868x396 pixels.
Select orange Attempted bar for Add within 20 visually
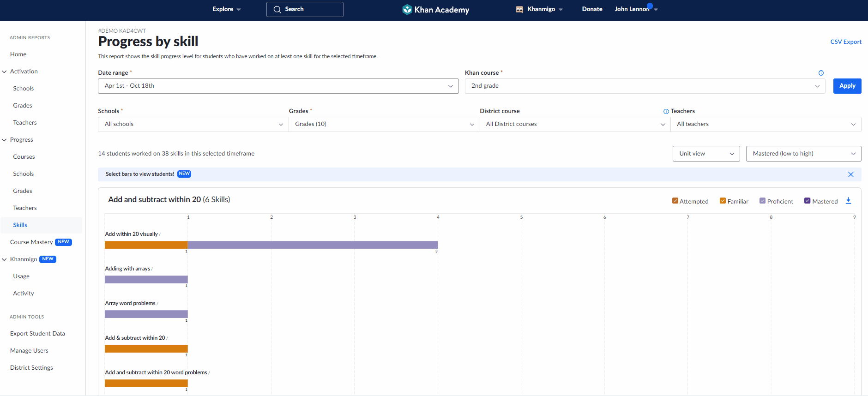(146, 245)
